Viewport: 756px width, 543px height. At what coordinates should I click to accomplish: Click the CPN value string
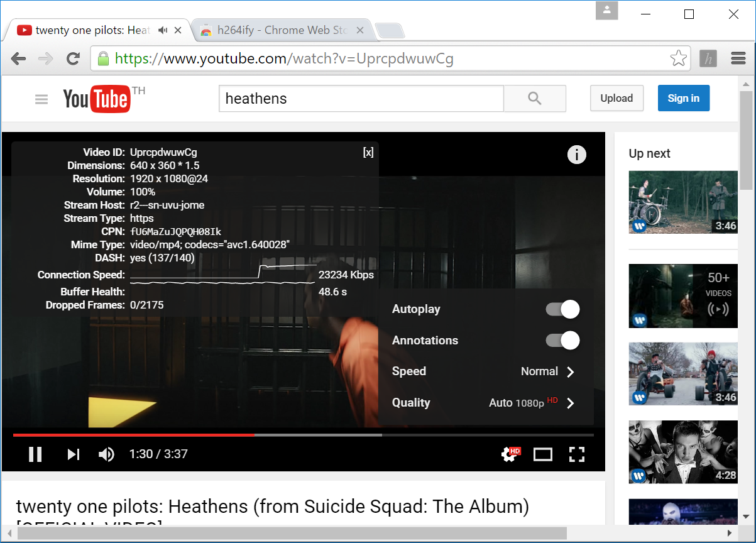(x=175, y=231)
